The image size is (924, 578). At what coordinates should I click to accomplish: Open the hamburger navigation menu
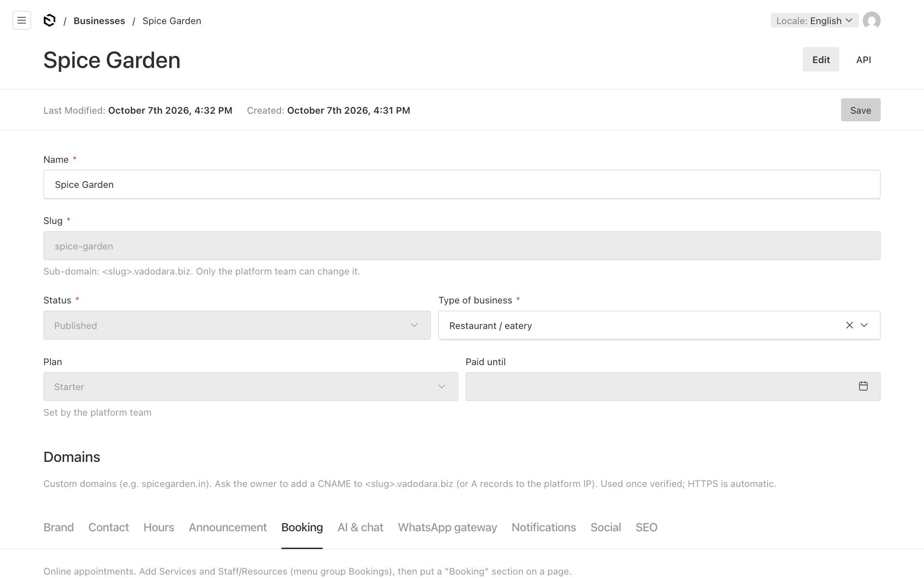point(22,20)
